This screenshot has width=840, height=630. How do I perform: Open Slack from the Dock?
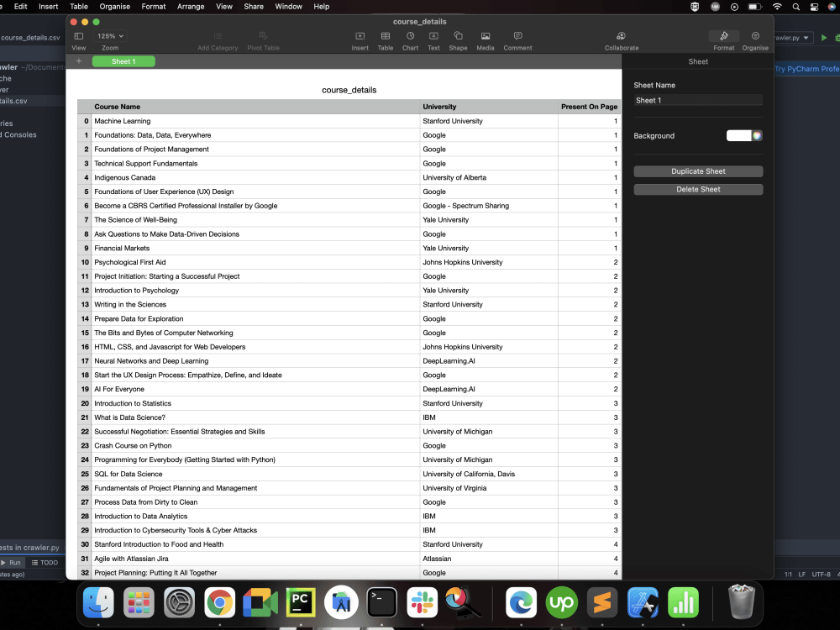coord(423,602)
